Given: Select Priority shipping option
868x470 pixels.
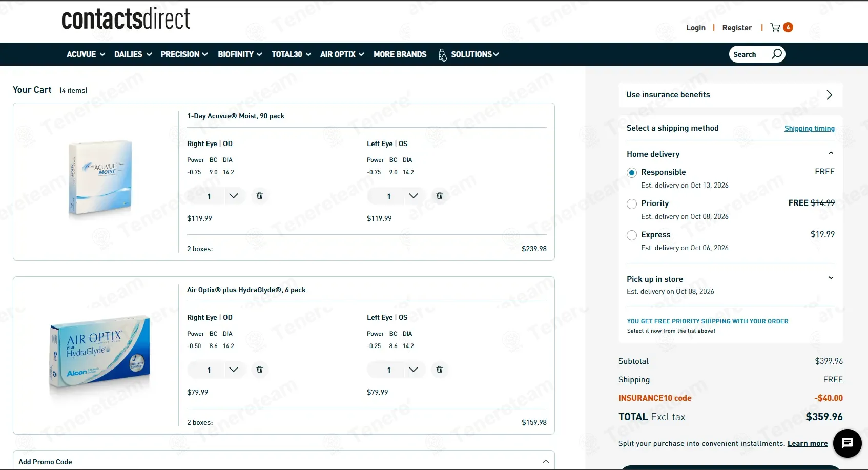Looking at the screenshot, I should pos(632,204).
